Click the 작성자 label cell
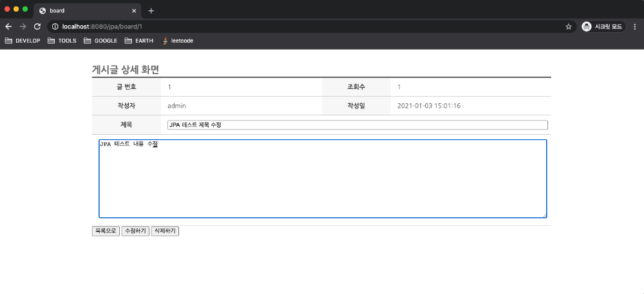Image resolution: width=644 pixels, height=294 pixels. 126,106
